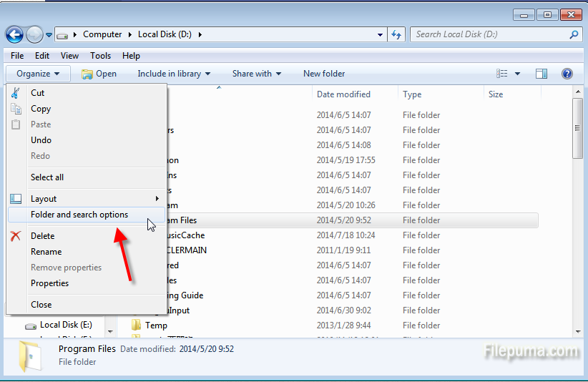This screenshot has width=588, height=382.
Task: Click the Local Disk (E:) drive icon
Action: pos(30,325)
